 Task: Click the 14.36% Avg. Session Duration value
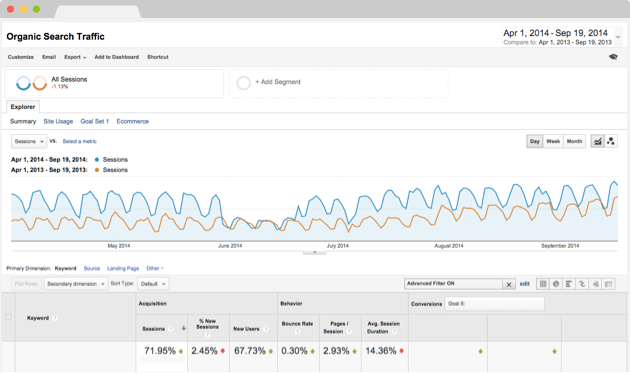point(380,351)
